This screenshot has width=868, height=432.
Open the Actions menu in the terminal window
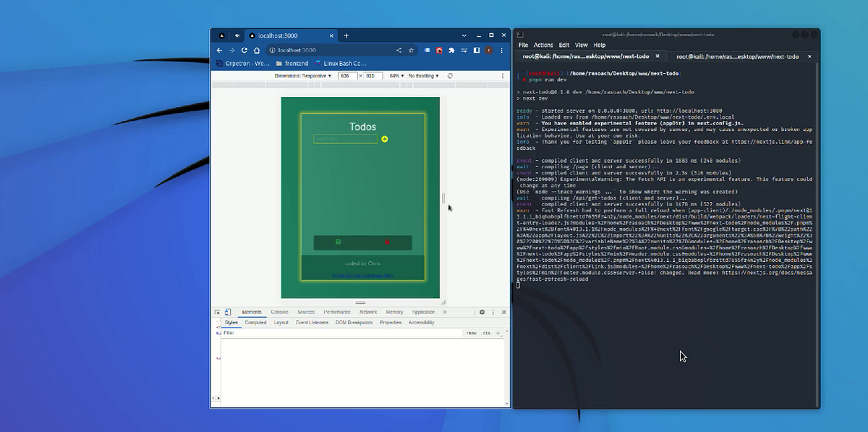tap(543, 44)
